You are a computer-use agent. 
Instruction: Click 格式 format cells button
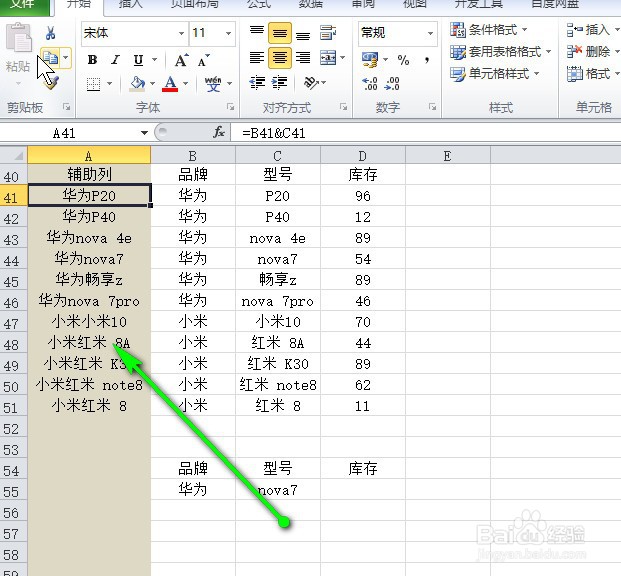pos(592,74)
